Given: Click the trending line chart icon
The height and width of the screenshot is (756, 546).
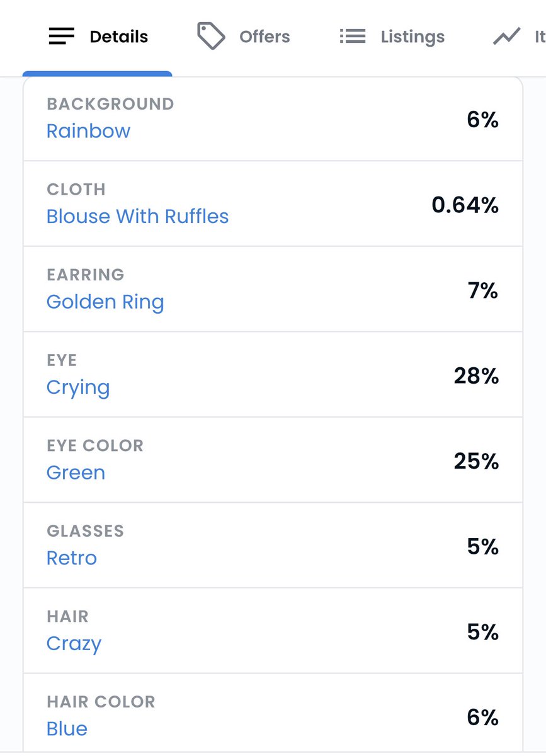Looking at the screenshot, I should [506, 37].
